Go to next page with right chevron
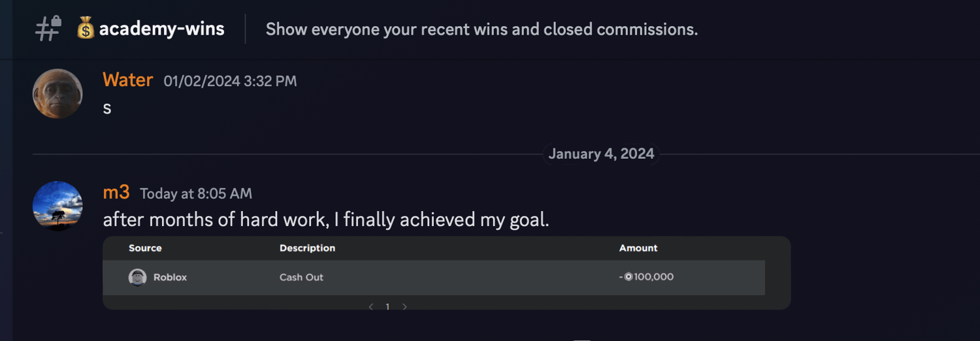This screenshot has width=980, height=341. 404,306
